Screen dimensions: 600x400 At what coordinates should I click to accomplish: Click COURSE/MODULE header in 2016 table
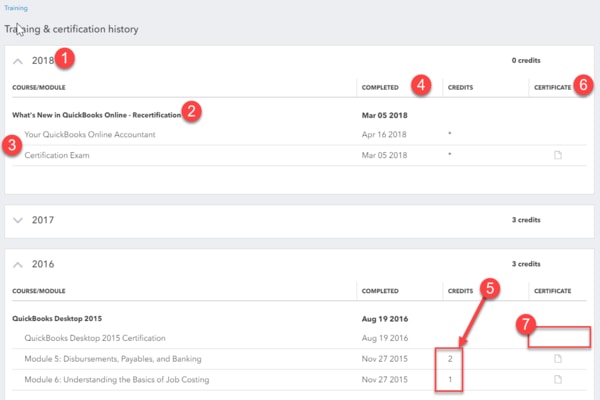(x=39, y=291)
